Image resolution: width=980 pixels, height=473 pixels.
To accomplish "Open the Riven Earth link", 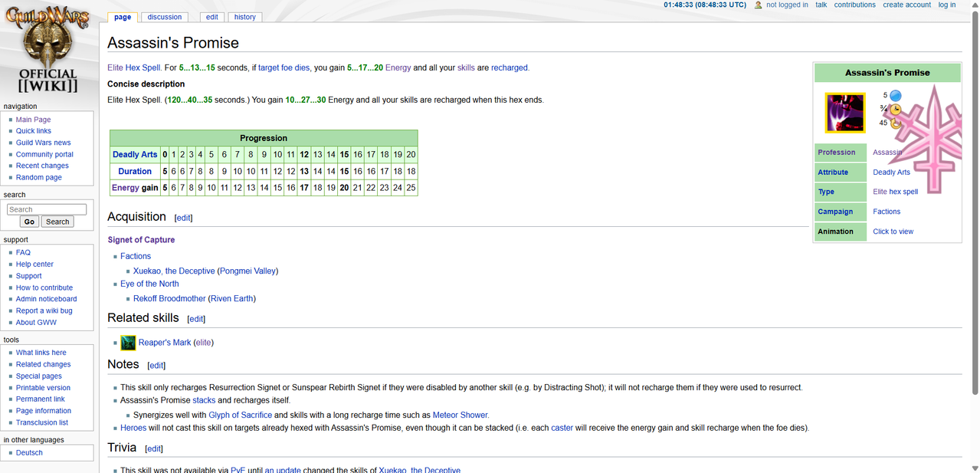I will coord(232,298).
